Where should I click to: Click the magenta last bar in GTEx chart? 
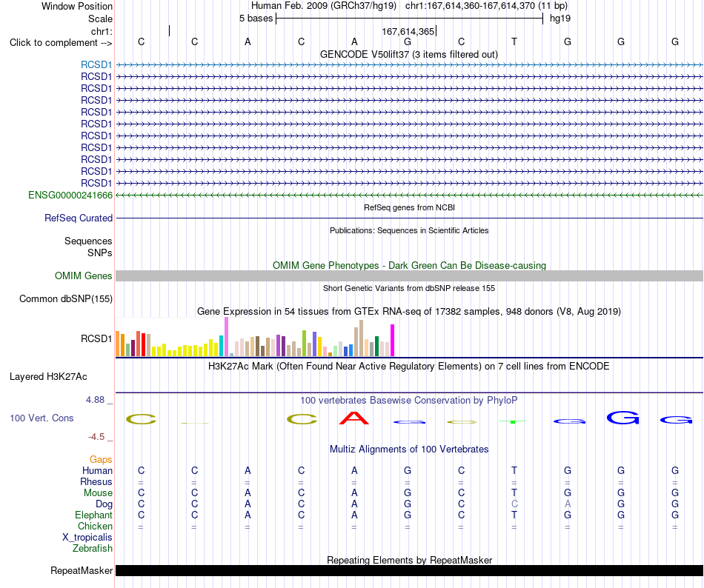pyautogui.click(x=393, y=341)
